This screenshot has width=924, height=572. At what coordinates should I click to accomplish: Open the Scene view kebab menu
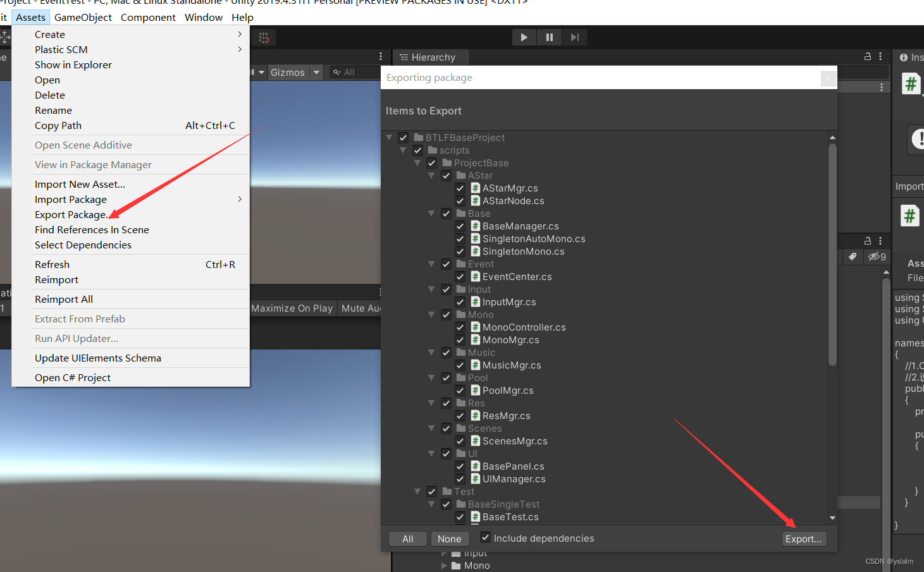380,57
